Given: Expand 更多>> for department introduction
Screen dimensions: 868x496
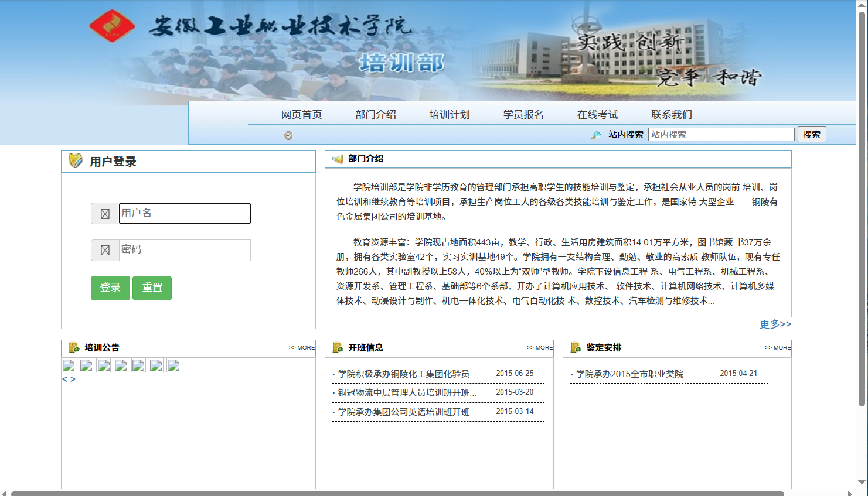Looking at the screenshot, I should (775, 324).
